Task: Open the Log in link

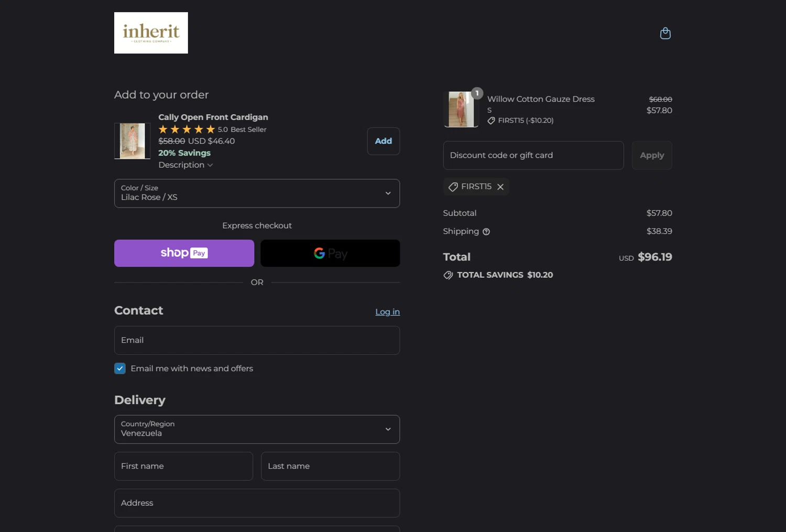Action: point(387,312)
